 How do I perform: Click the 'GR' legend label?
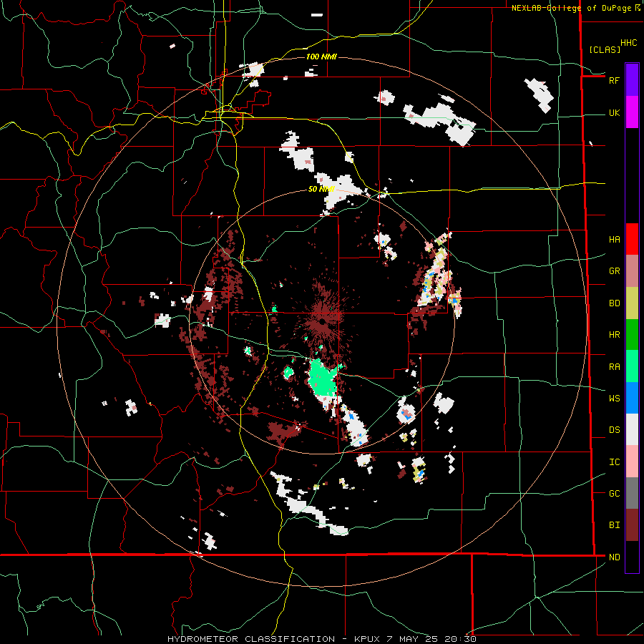(x=614, y=271)
